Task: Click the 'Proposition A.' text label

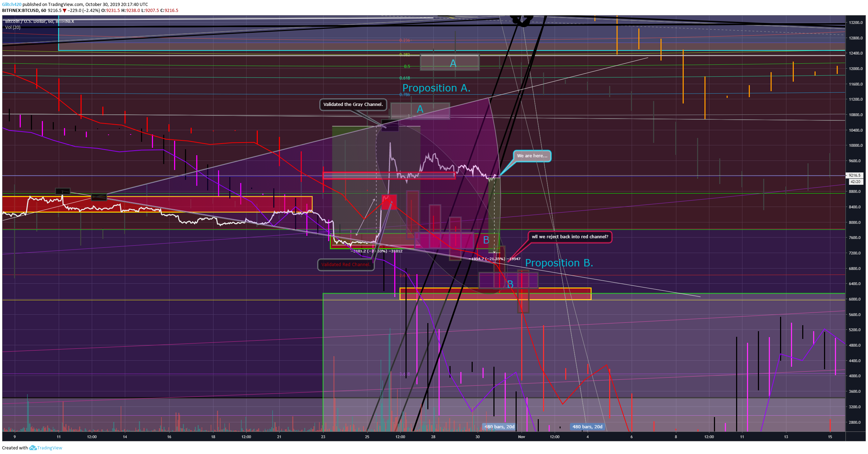Action: click(436, 88)
